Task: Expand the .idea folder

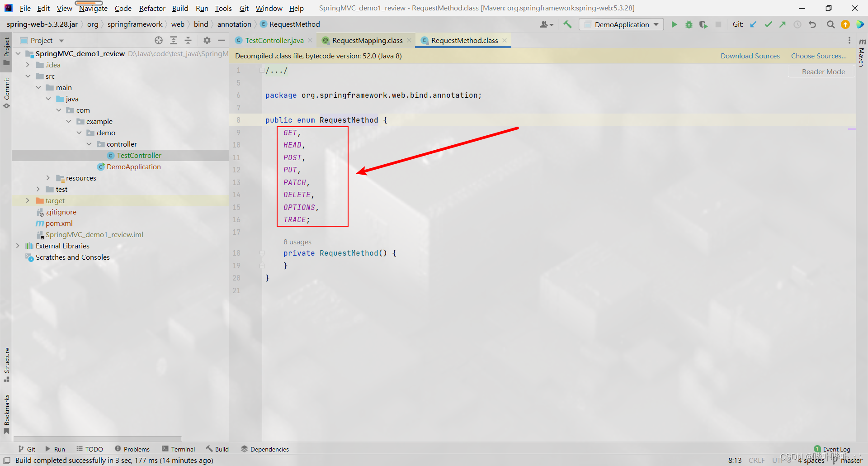Action: tap(28, 65)
